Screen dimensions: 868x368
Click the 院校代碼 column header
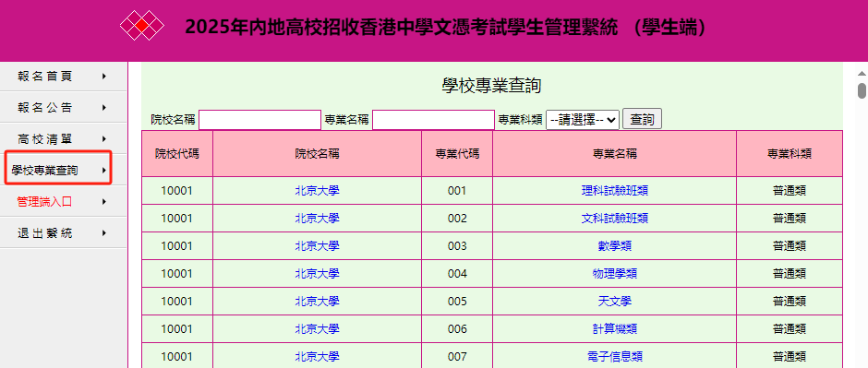(177, 154)
